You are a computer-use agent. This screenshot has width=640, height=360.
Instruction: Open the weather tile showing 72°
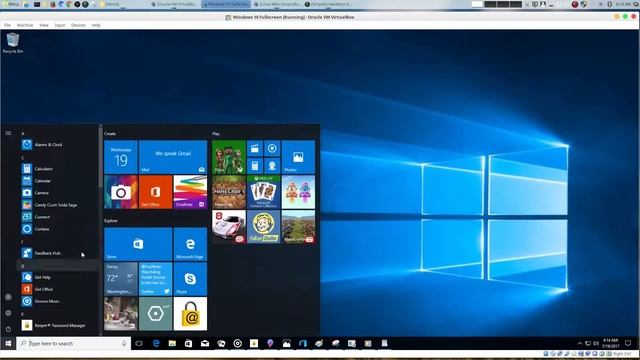click(x=121, y=279)
